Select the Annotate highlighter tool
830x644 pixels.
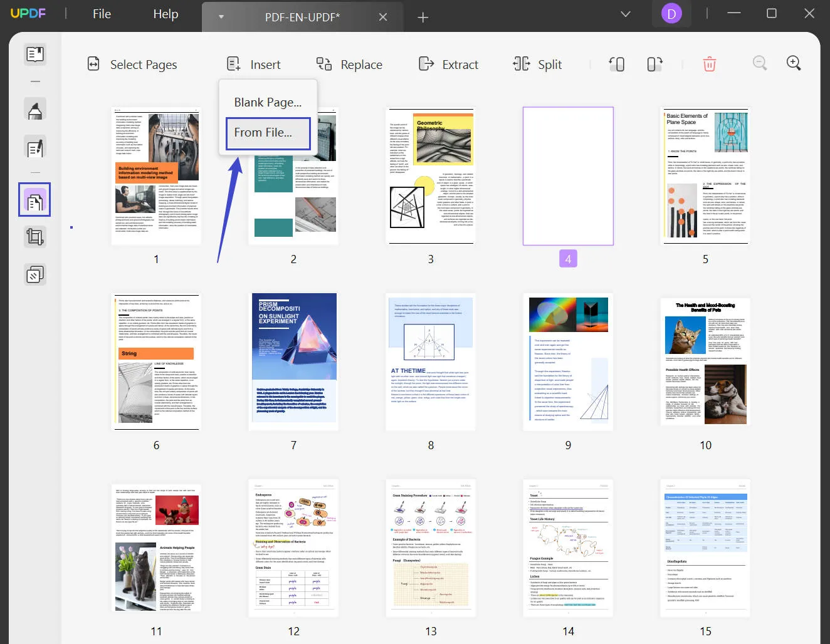pyautogui.click(x=34, y=108)
